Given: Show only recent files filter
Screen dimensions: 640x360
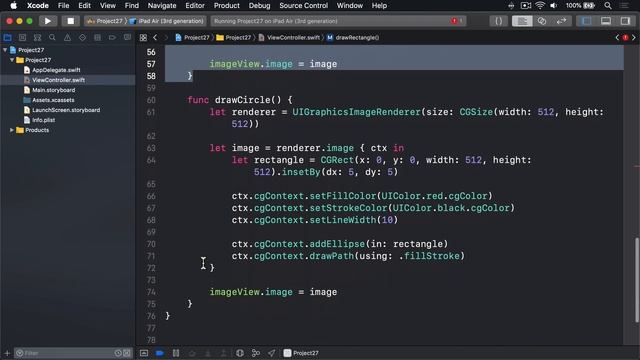Looking at the screenshot, I should 118,353.
